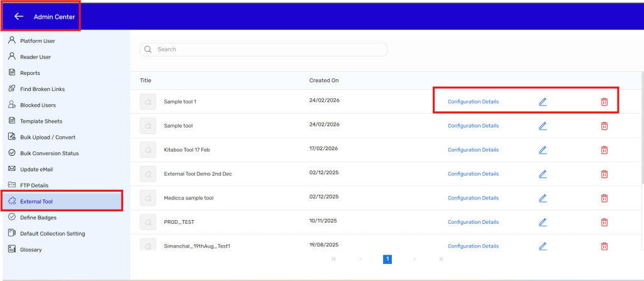The image size is (644, 281).
Task: Click the search magnifier icon
Action: [x=148, y=49]
